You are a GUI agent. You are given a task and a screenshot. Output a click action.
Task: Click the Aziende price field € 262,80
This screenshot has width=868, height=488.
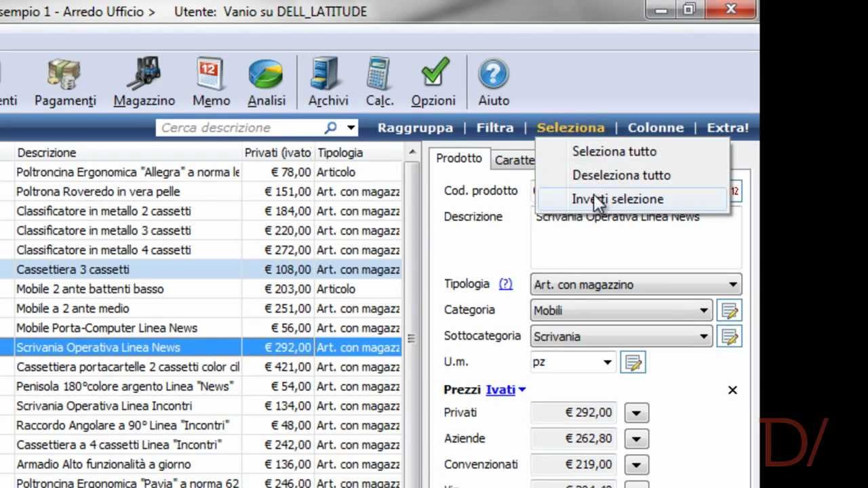coord(574,439)
